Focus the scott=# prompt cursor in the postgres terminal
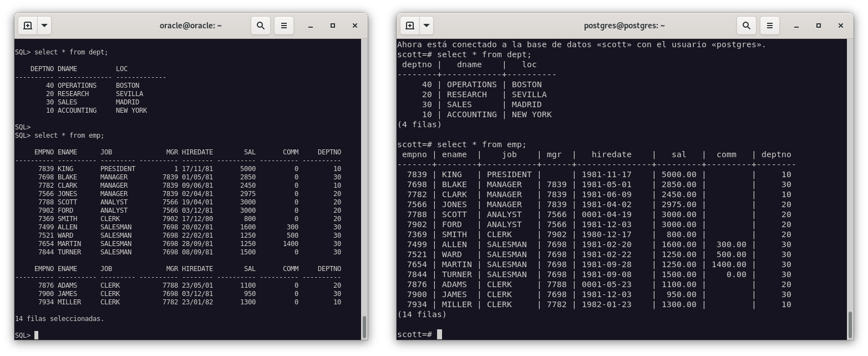 [x=439, y=334]
